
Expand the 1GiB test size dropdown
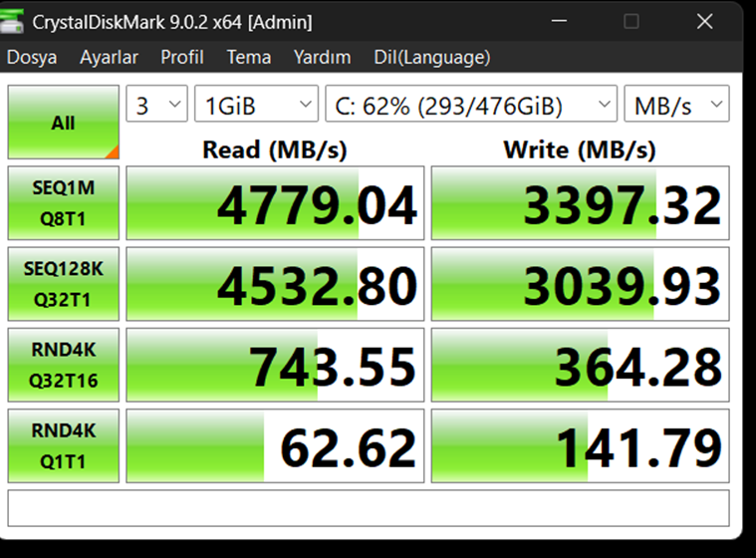pyautogui.click(x=257, y=104)
